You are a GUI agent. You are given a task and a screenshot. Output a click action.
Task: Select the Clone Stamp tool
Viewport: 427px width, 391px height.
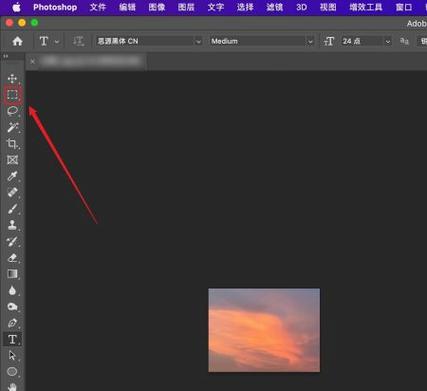pos(12,225)
